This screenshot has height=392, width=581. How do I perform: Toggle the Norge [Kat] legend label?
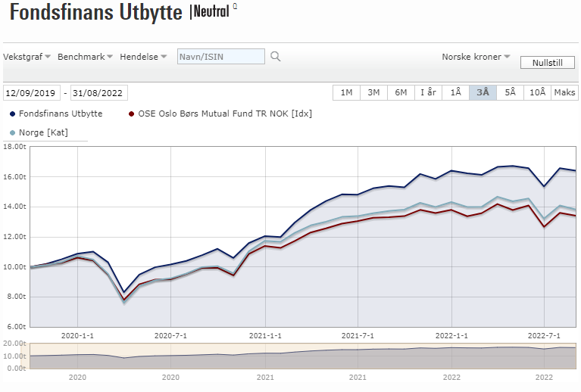click(43, 132)
